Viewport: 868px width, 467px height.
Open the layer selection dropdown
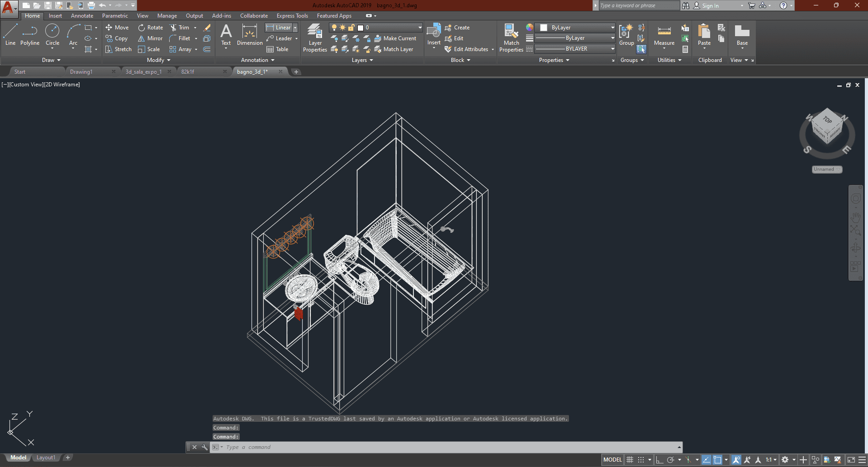(x=419, y=28)
